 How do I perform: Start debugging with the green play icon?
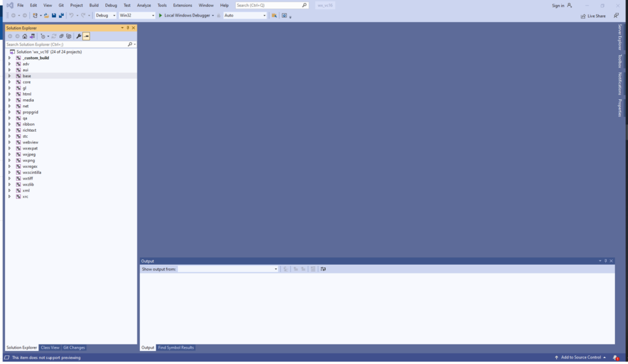coord(160,15)
